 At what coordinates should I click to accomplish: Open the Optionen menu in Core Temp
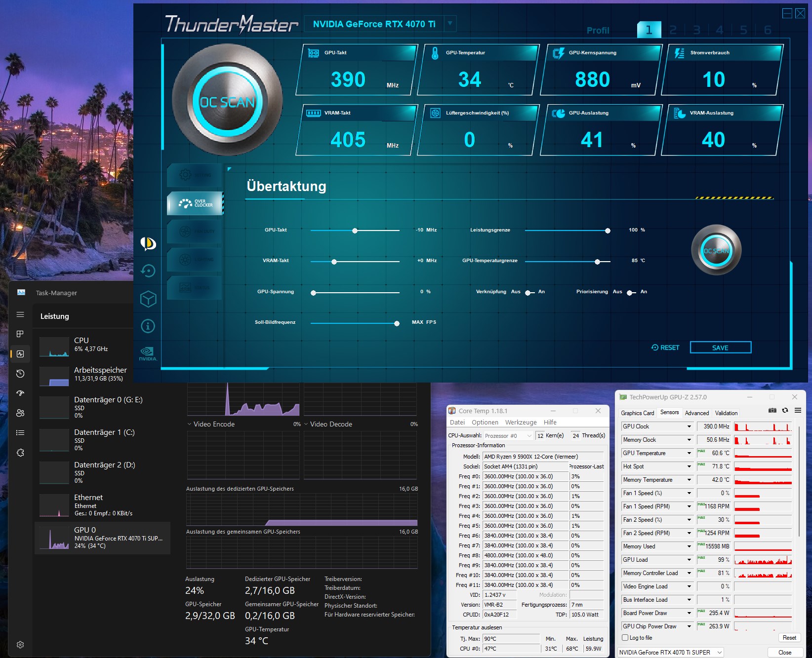click(485, 423)
